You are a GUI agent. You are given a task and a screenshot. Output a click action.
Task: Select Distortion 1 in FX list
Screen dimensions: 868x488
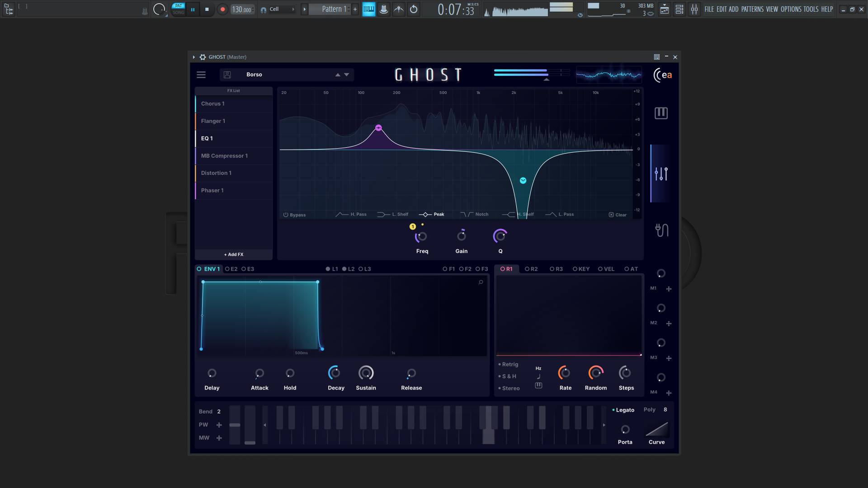click(x=216, y=174)
